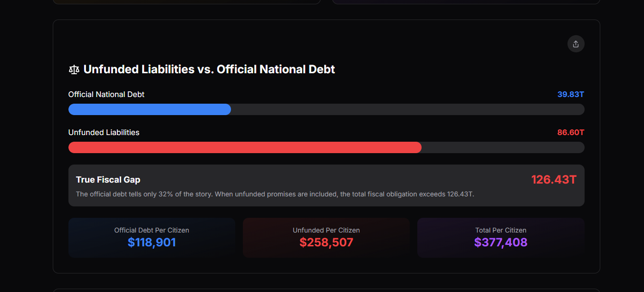Click the red $258,507 amount
This screenshot has width=644, height=292.
click(326, 243)
